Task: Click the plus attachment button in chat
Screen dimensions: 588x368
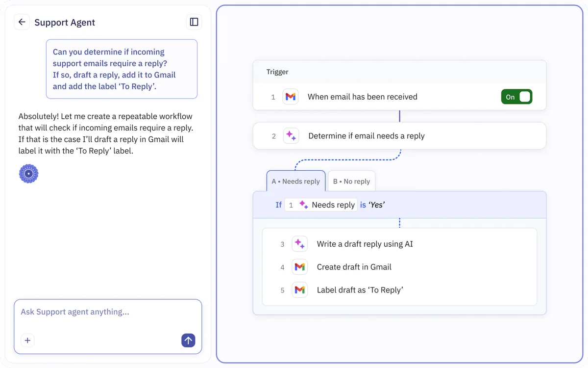Action: [x=27, y=340]
